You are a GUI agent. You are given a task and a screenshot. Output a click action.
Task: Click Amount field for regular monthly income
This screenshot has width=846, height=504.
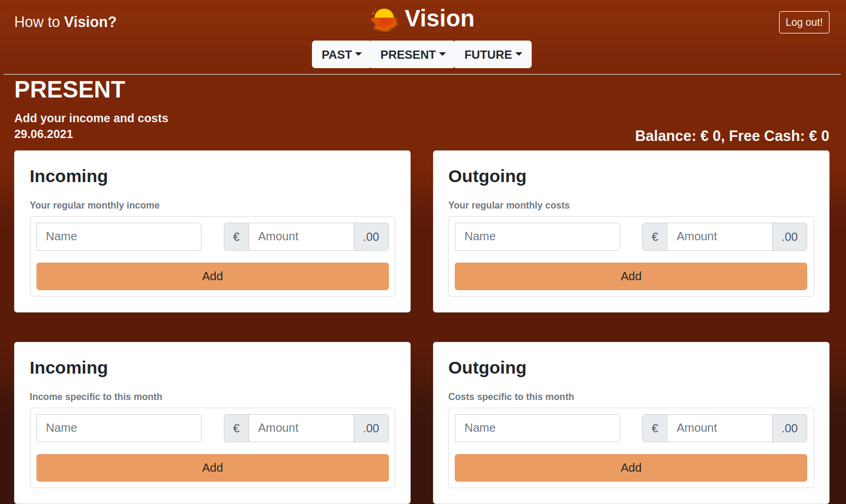[301, 237]
